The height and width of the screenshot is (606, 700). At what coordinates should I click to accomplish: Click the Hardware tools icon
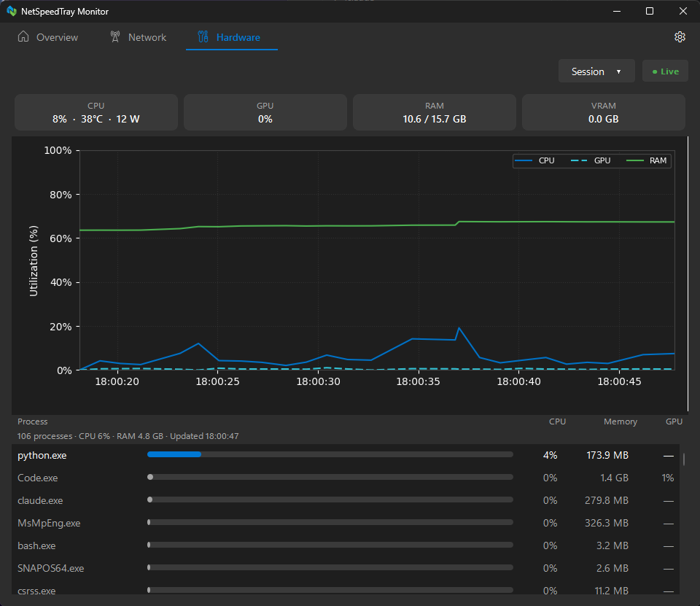click(203, 36)
